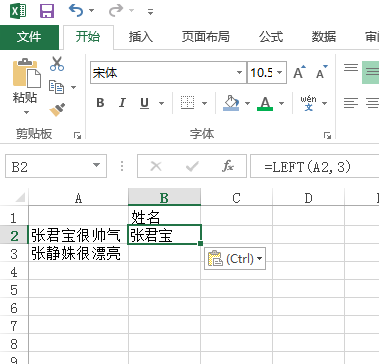The width and height of the screenshot is (379, 364).
Task: Cut selection with the scissors icon
Action: pos(57,63)
